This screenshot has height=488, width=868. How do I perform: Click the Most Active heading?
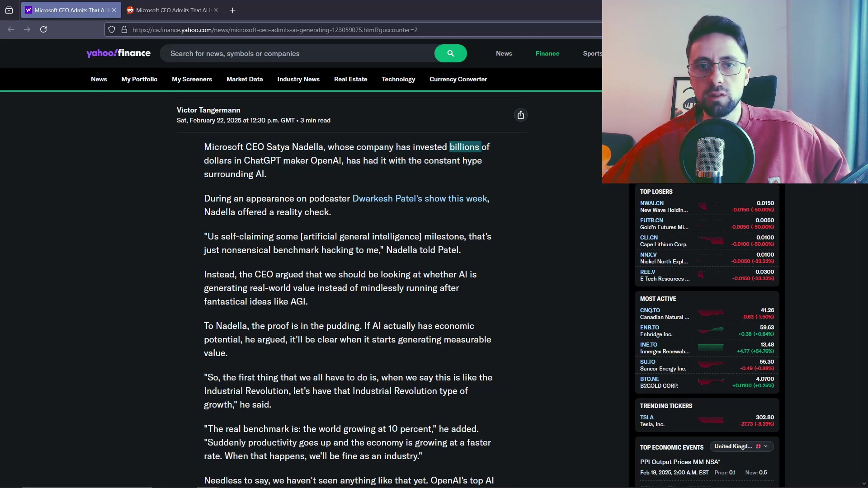(658, 299)
